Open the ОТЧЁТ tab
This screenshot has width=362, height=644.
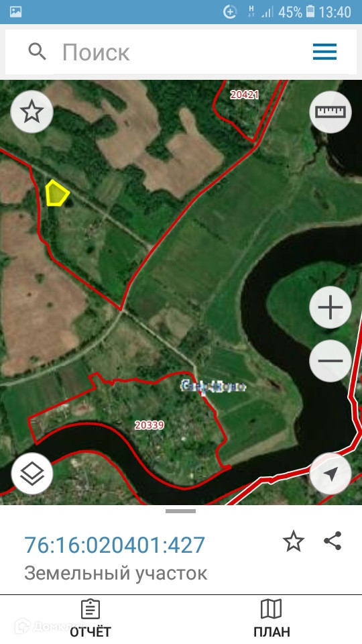click(90, 619)
